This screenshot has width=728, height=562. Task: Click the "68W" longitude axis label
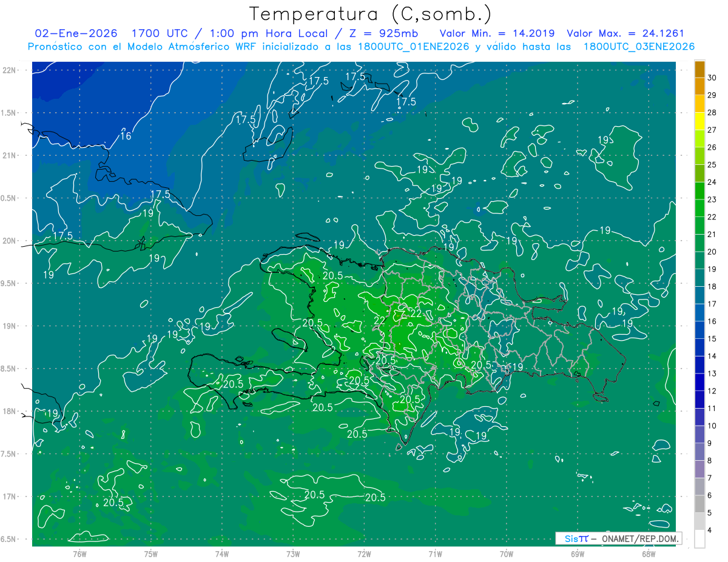[x=649, y=554]
